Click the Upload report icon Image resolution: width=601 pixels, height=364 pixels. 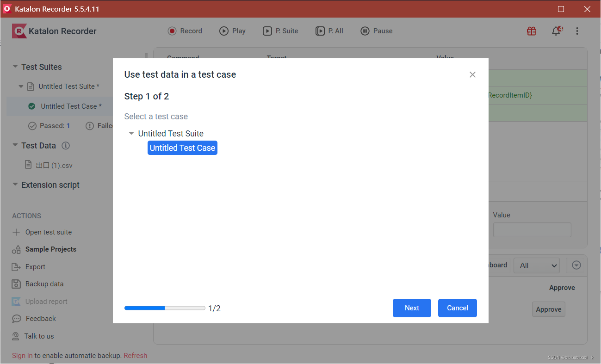[16, 302]
